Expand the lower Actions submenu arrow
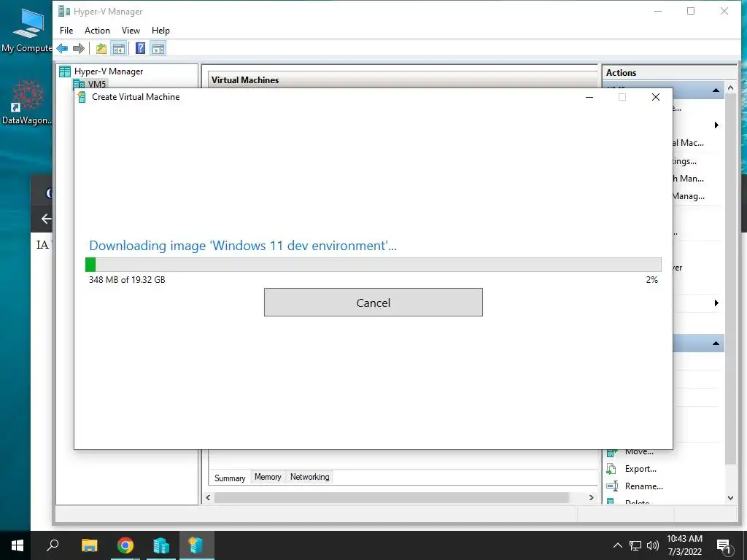Viewport: 747px width, 560px height. 716,303
